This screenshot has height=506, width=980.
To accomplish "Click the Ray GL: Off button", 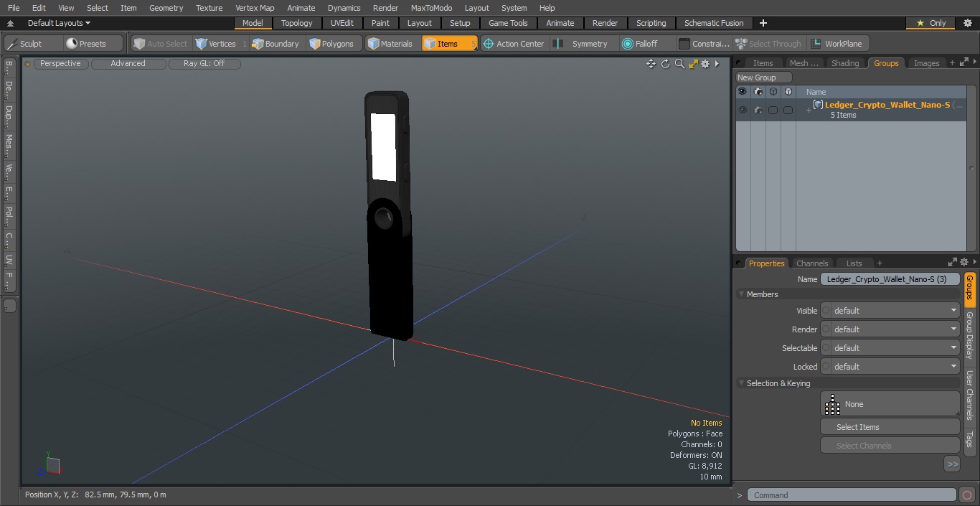I will 204,64.
